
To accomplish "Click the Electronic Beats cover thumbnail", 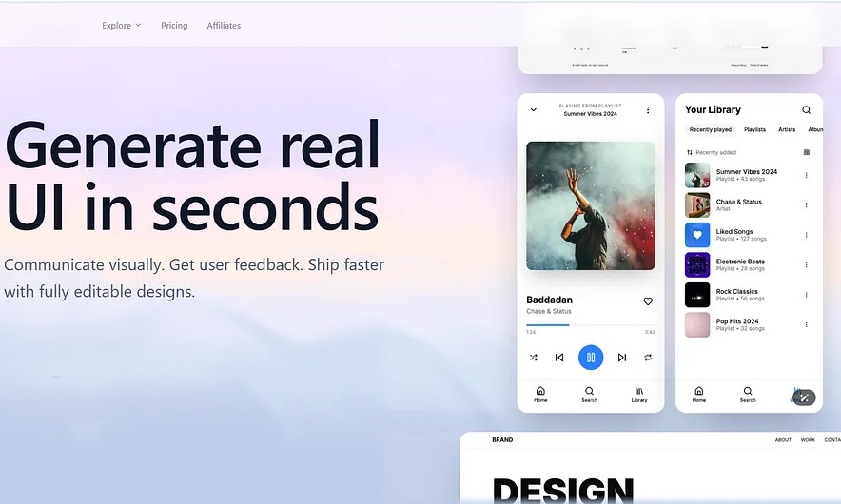I will [697, 265].
